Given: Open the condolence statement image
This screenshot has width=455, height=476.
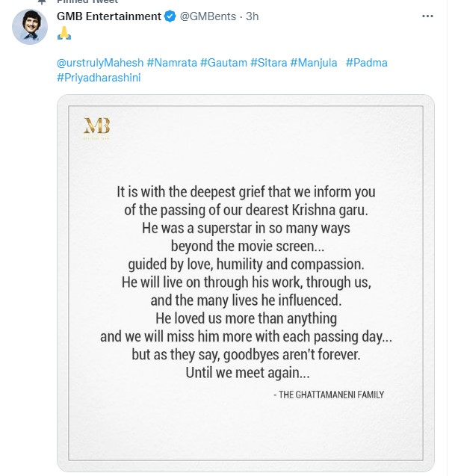Looking at the screenshot, I should pyautogui.click(x=246, y=282).
